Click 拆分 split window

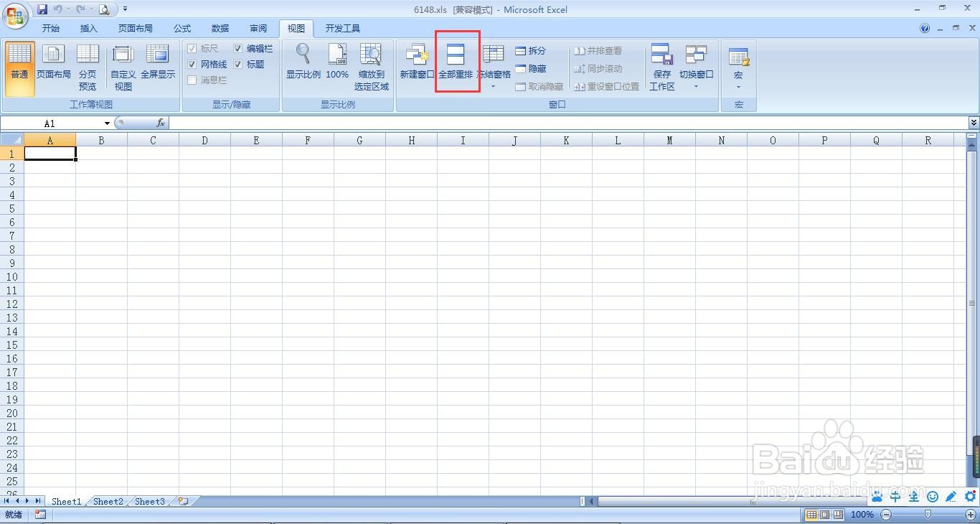(x=530, y=51)
